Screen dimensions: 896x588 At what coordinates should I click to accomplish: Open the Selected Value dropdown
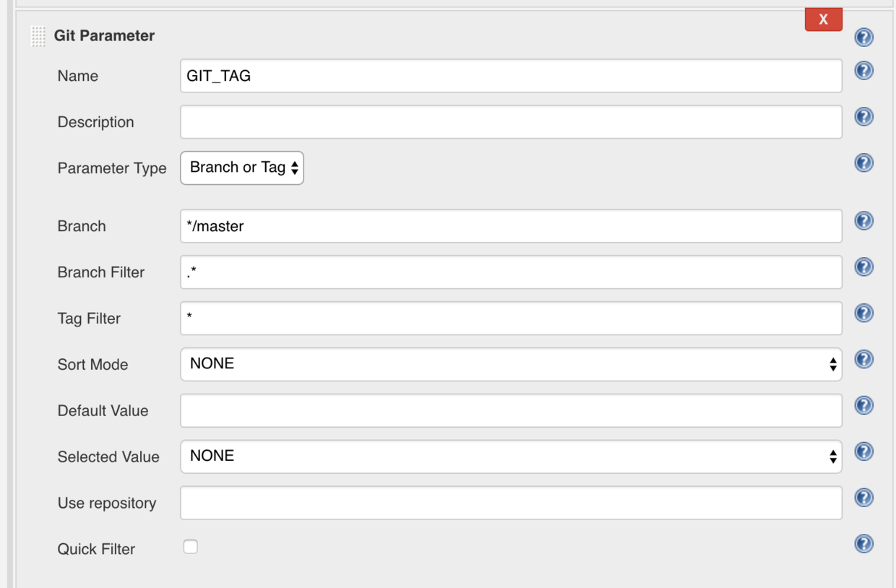point(511,457)
